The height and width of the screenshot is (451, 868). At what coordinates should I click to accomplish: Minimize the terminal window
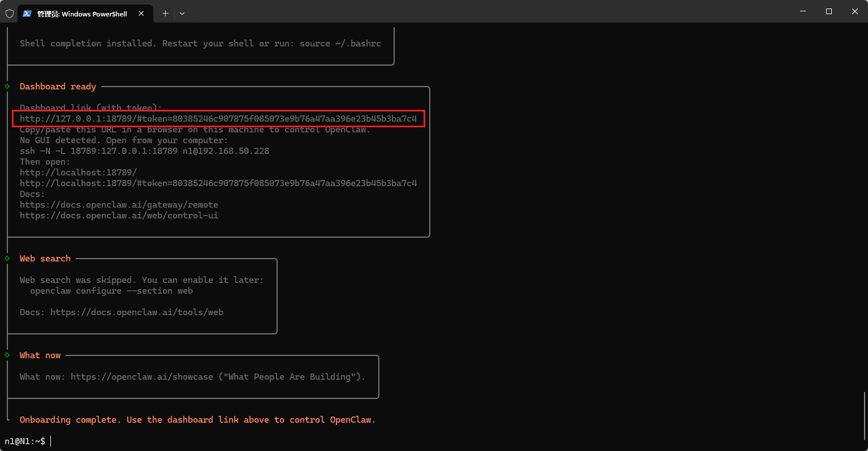[803, 11]
